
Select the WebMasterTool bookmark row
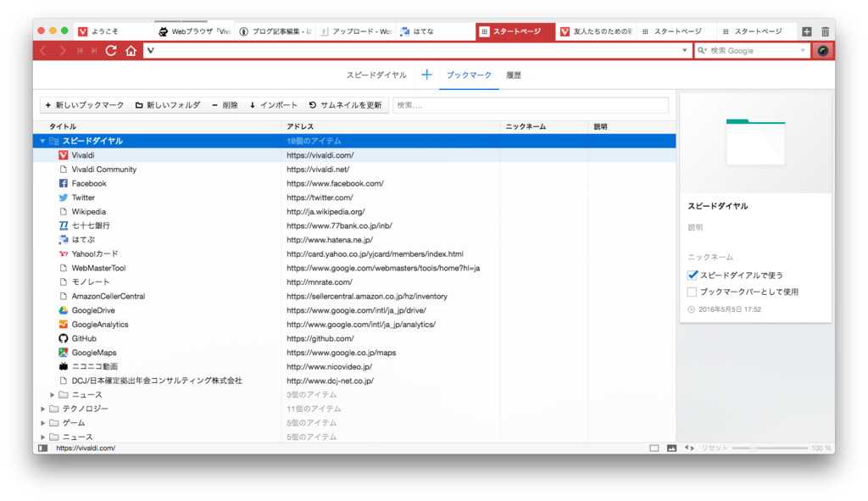(354, 268)
